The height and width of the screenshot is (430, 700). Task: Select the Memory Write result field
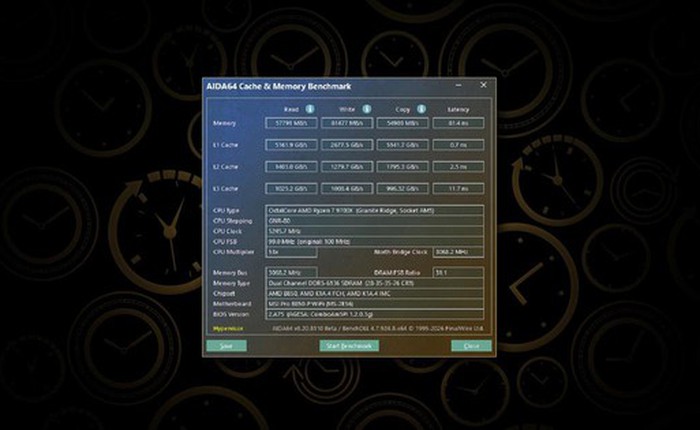pyautogui.click(x=347, y=123)
